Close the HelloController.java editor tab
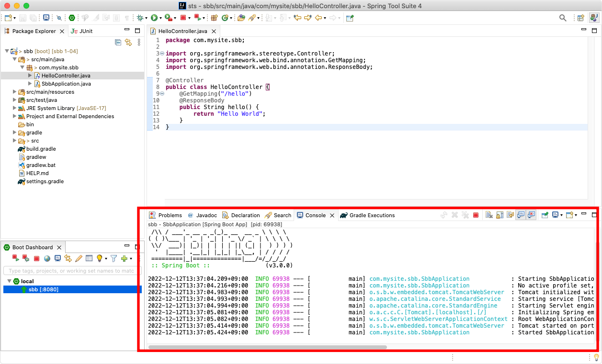This screenshot has width=602, height=364. 215,31
